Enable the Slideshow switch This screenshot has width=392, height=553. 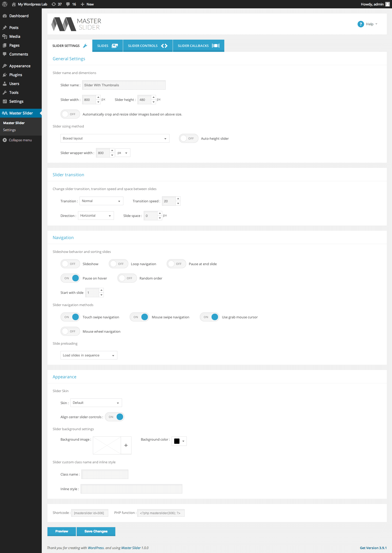click(x=70, y=264)
